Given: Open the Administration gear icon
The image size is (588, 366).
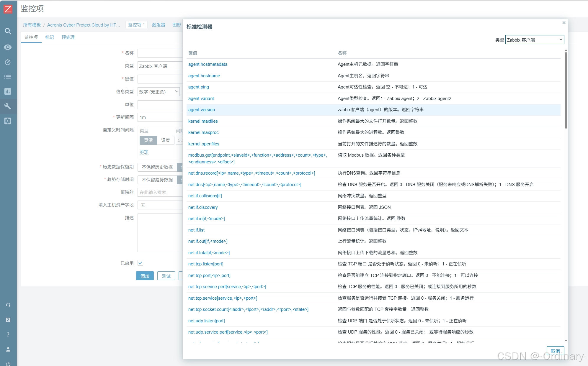Looking at the screenshot, I should 8,121.
